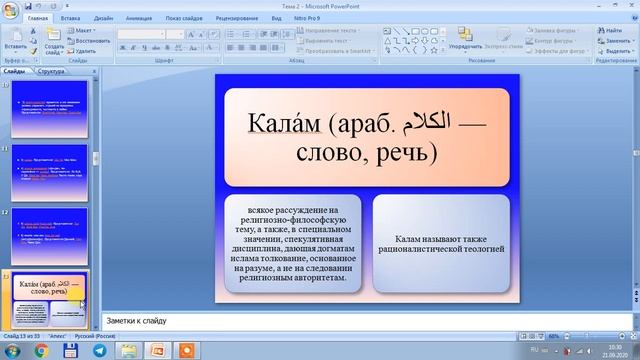640x360 pixels.
Task: Select the arrow line shape
Action: click(x=406, y=31)
